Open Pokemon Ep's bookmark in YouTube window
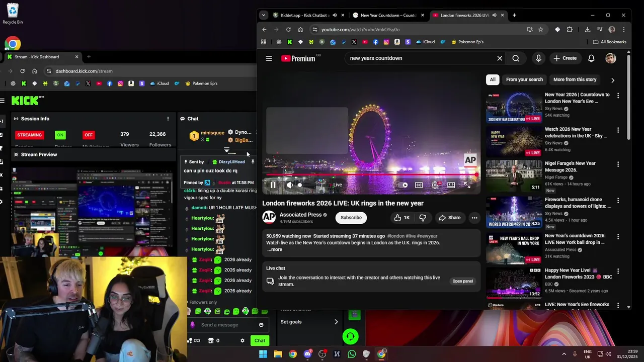The height and width of the screenshot is (362, 644). pyautogui.click(x=467, y=42)
